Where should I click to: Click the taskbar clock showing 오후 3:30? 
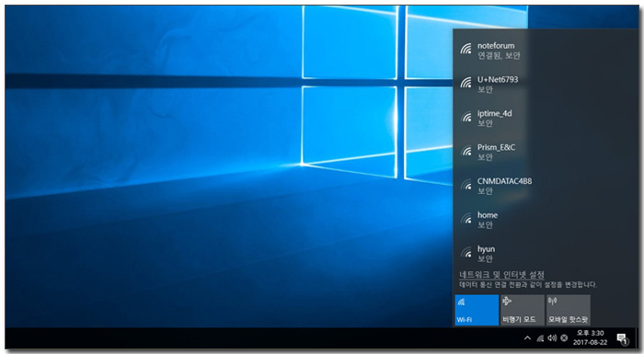(x=590, y=337)
